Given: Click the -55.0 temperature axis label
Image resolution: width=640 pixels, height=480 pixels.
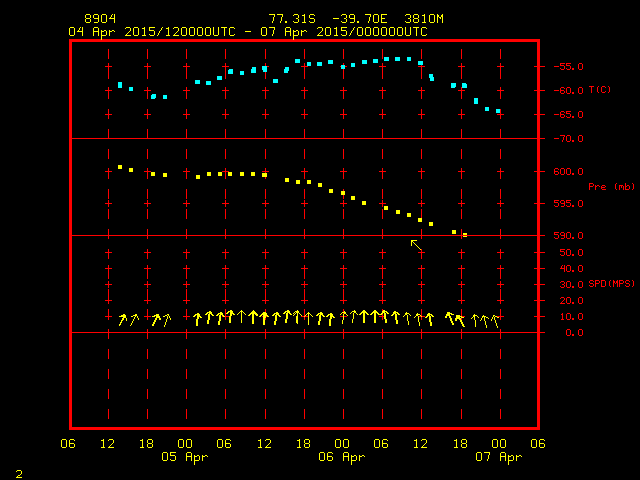Looking at the screenshot, I should click(x=568, y=67).
